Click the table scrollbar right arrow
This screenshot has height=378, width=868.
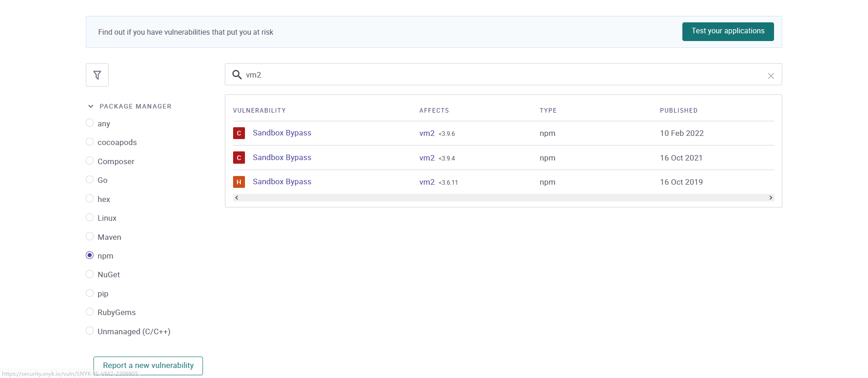(771, 198)
